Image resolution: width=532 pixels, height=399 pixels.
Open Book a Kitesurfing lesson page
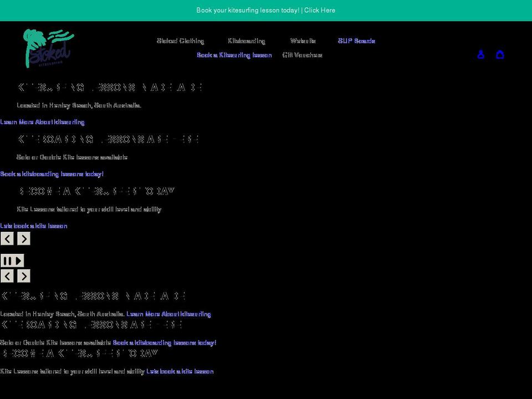coord(234,55)
